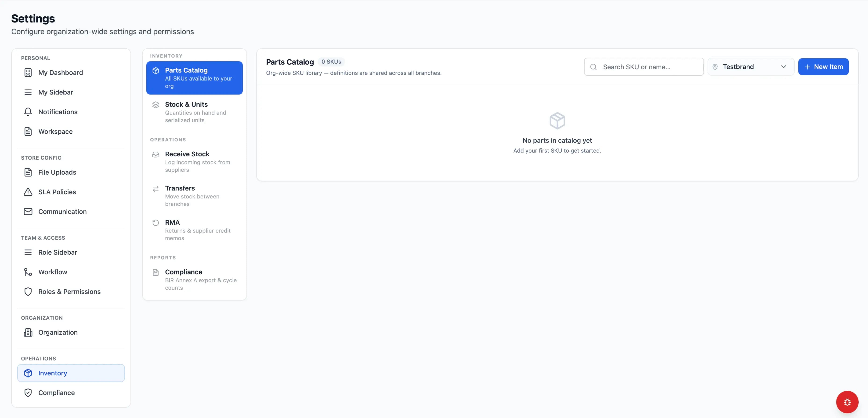Screen dimensions: 868x418
Task: Click the File Uploads file icon
Action: click(28, 172)
